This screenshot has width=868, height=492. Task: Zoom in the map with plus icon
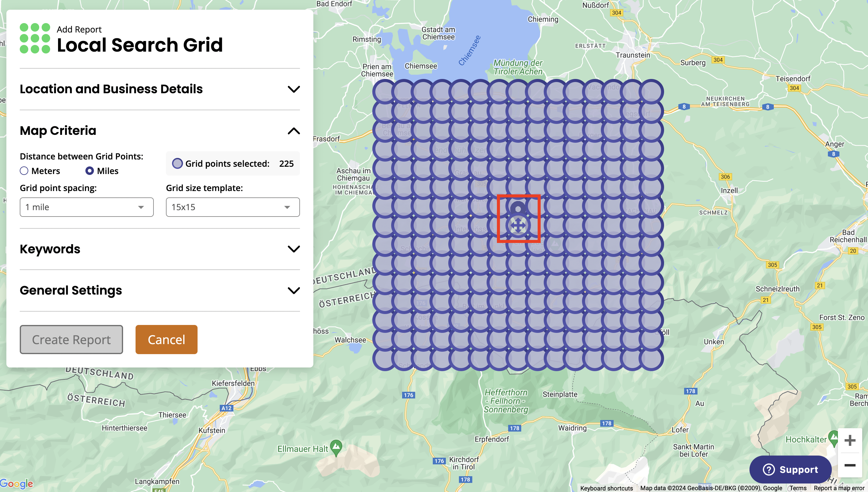tap(849, 440)
